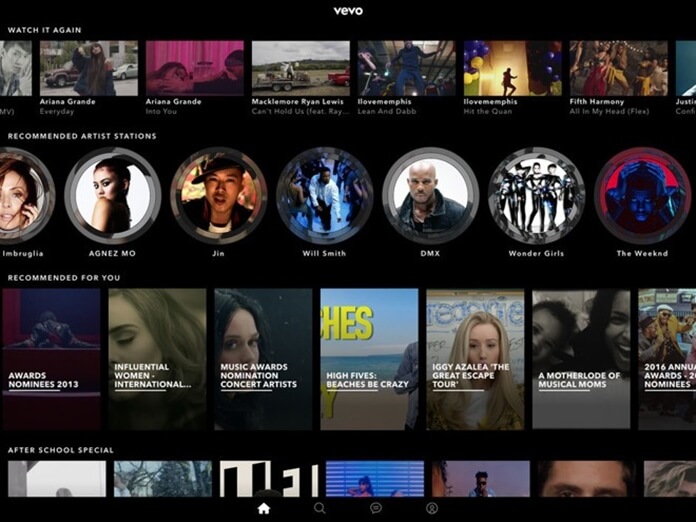Screen dimensions: 696x522
Task: Open Music Awards Nomination Concert Artists card
Action: (x=263, y=359)
